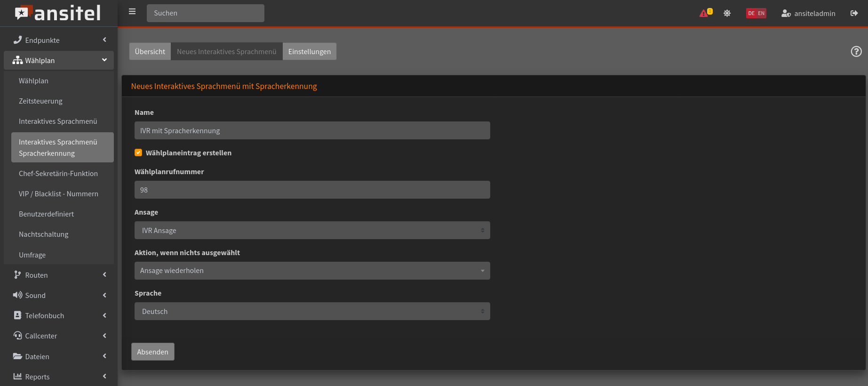The image size is (868, 386).
Task: Open the help question mark icon
Action: coord(856,52)
